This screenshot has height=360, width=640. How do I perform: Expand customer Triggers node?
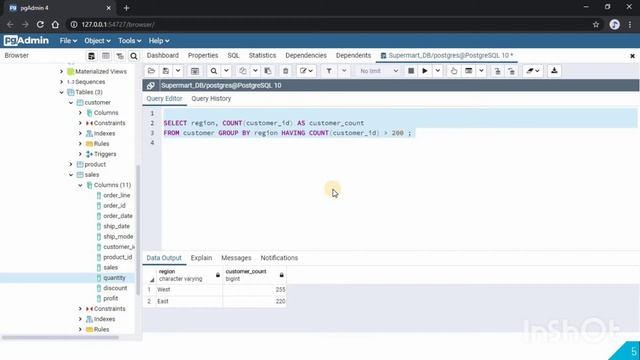coord(80,154)
